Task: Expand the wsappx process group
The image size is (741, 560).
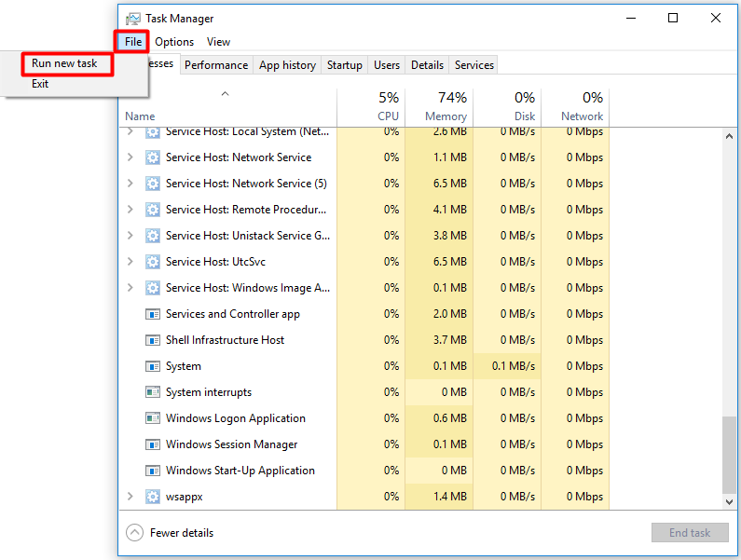Action: [130, 497]
